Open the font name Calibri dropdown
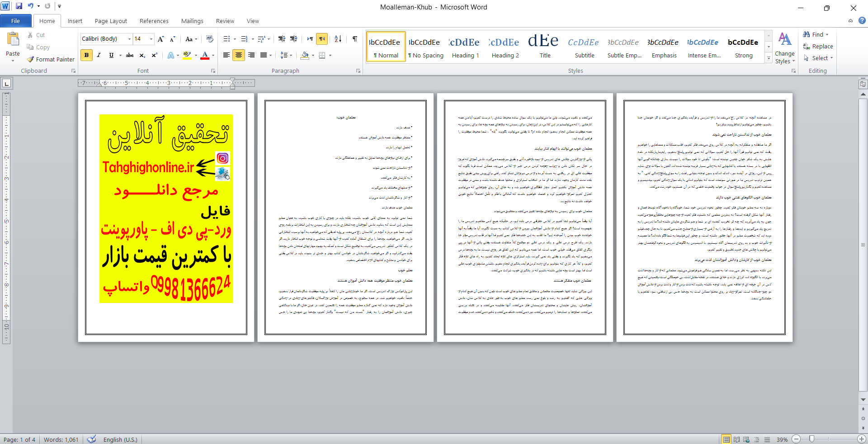The image size is (868, 444). (x=129, y=39)
